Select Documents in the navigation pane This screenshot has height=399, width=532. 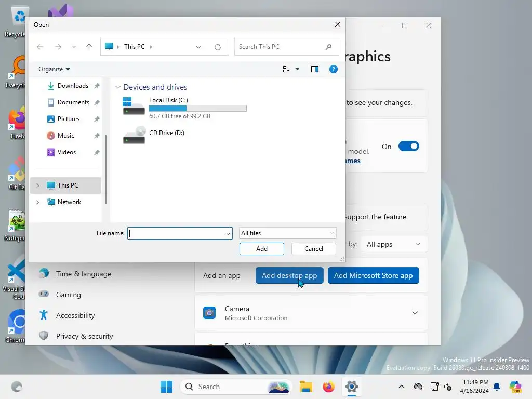(73, 102)
